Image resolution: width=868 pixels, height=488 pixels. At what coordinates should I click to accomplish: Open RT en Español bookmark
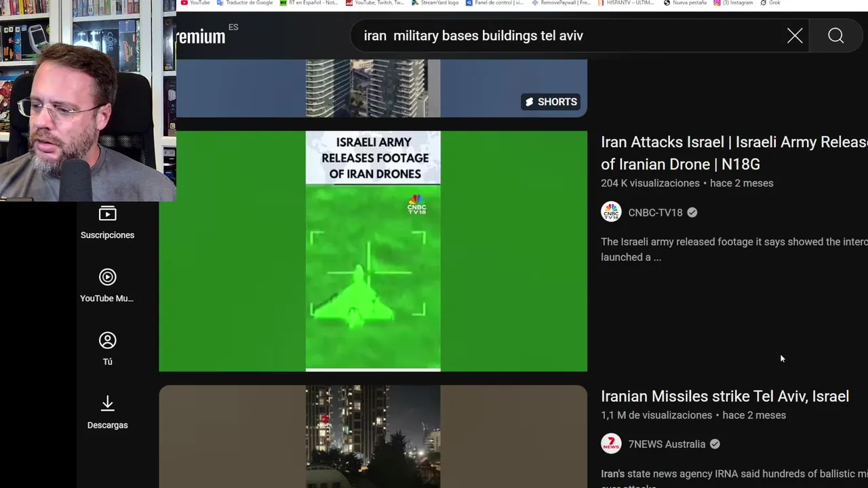(309, 3)
